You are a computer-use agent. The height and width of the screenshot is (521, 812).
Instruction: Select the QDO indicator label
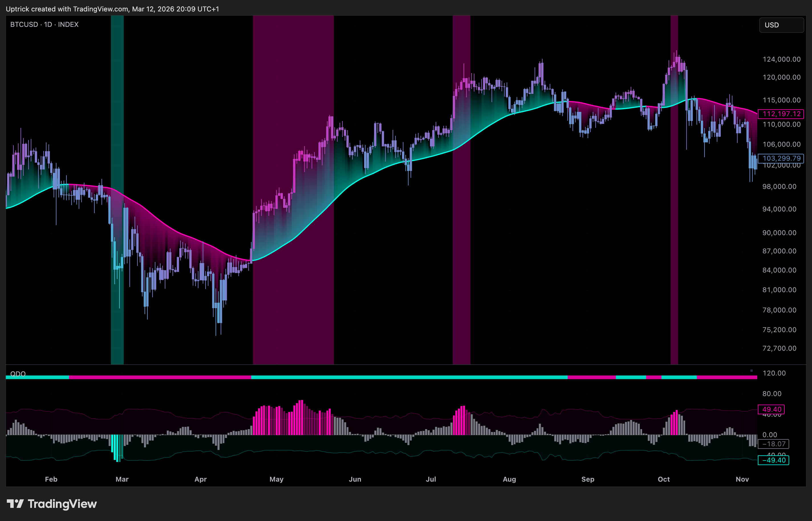click(x=18, y=373)
